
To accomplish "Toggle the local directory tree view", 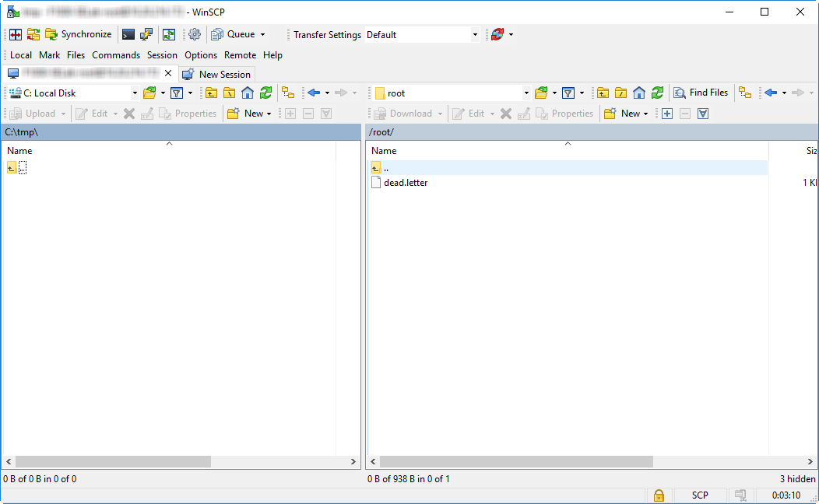I will pos(288,93).
